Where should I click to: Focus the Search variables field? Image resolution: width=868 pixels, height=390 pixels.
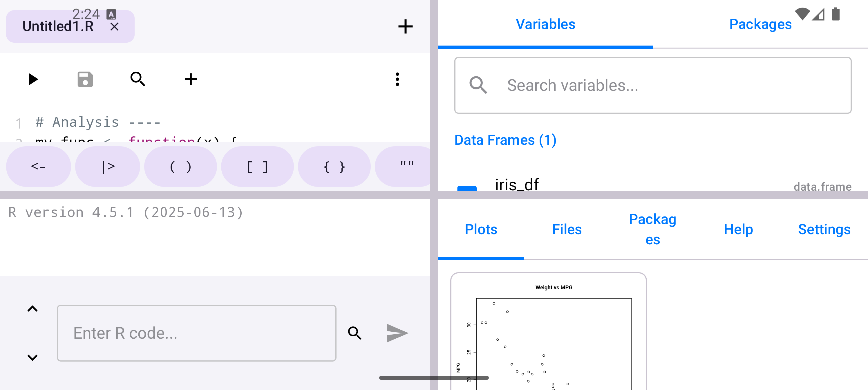(x=653, y=85)
